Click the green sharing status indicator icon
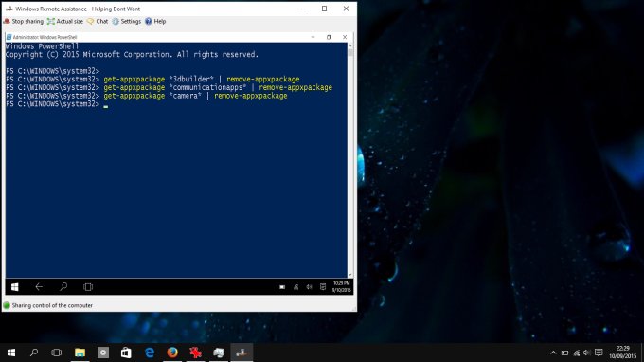Image resolution: width=644 pixels, height=362 pixels. point(7,305)
